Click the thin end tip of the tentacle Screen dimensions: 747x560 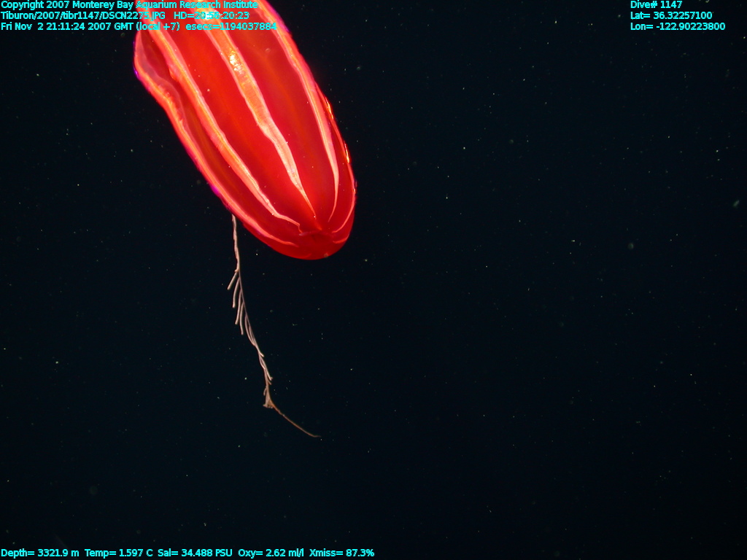[317, 436]
